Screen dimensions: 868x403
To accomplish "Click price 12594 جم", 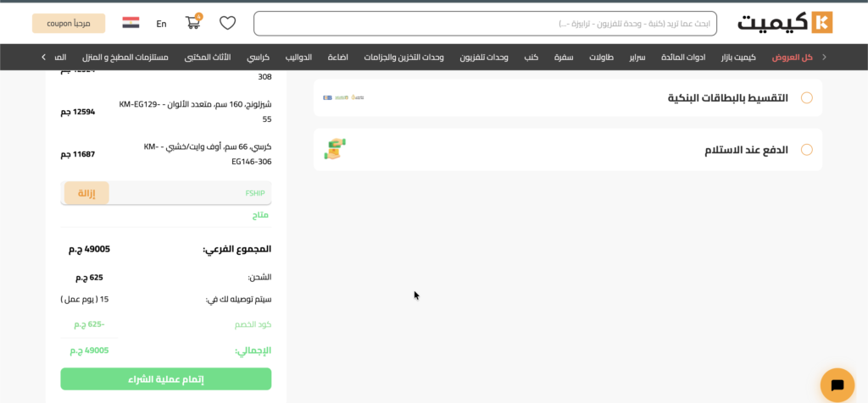I will coord(78,112).
